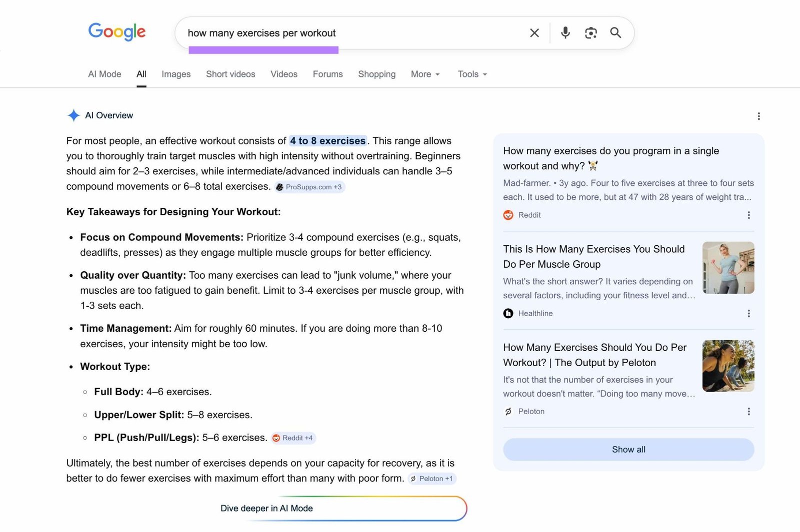Click the Show all sources button
The height and width of the screenshot is (532, 800).
628,450
